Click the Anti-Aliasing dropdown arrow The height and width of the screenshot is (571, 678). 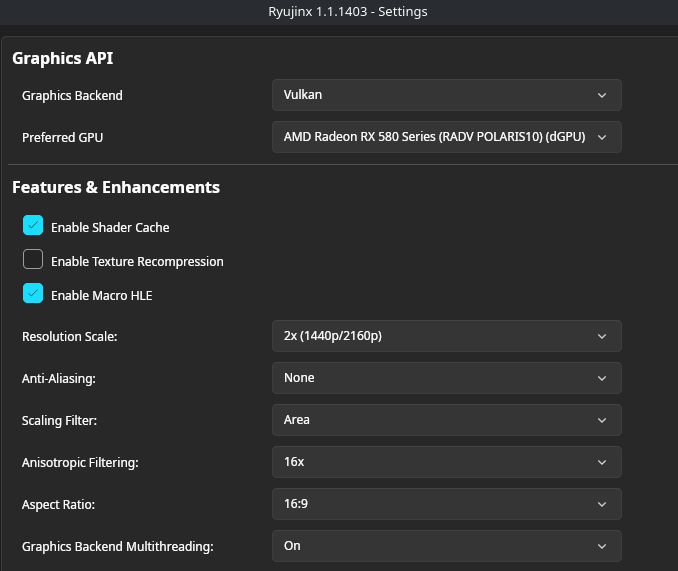[601, 378]
